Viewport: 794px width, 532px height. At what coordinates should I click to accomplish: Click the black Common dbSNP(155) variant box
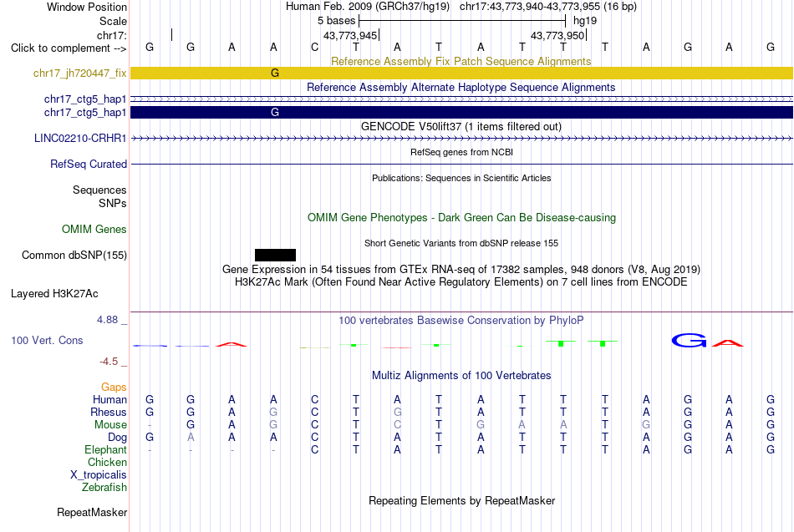pos(275,255)
